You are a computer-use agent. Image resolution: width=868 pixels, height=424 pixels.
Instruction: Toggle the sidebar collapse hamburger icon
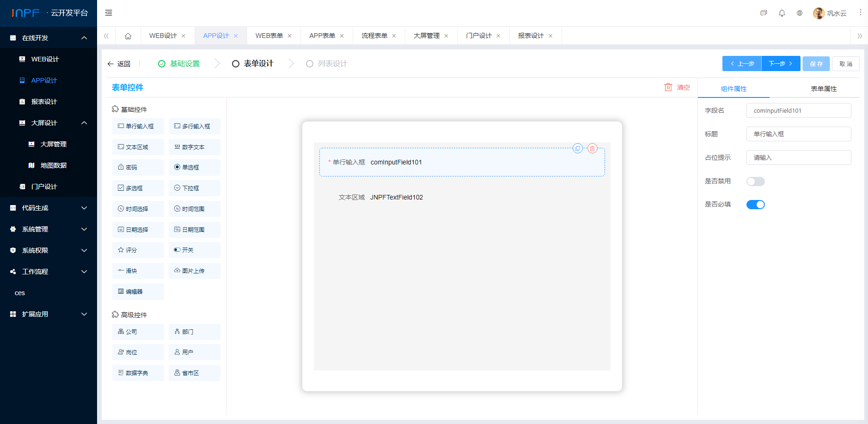point(109,13)
